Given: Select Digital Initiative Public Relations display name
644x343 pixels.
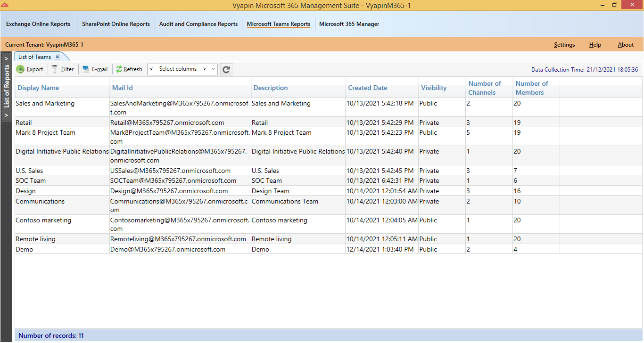Looking at the screenshot, I should [62, 155].
